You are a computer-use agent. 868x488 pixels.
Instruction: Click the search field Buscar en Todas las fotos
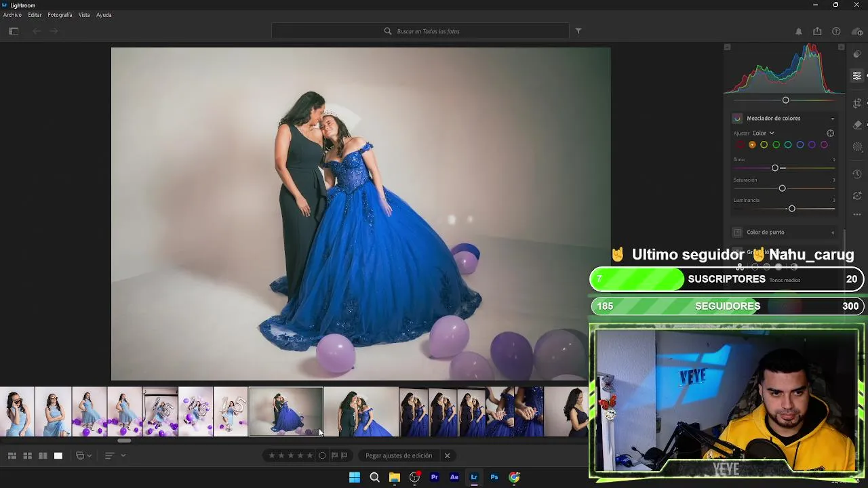(x=420, y=31)
